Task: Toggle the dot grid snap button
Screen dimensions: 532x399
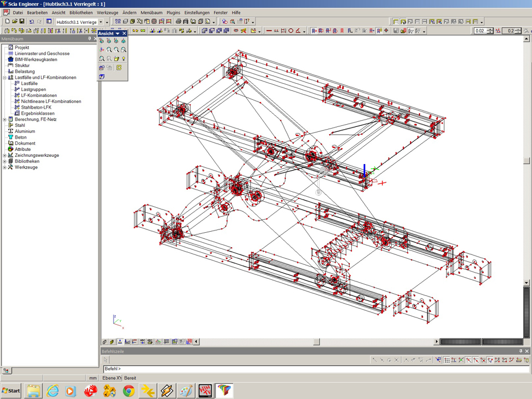Action: [x=447, y=360]
